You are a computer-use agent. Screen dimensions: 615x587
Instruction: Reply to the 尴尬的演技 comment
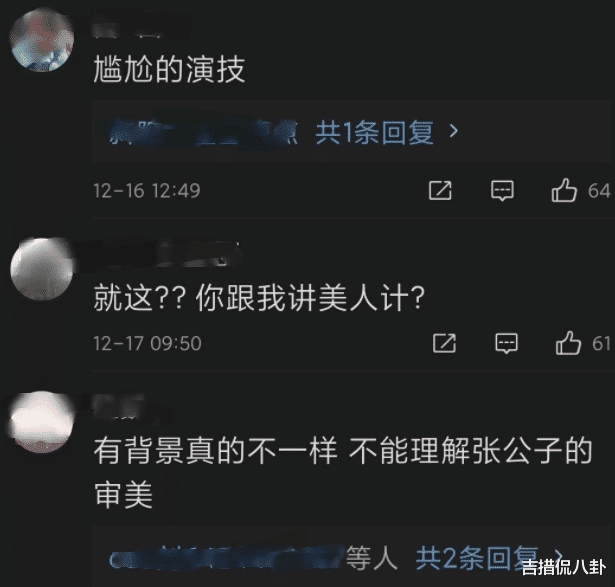pos(502,191)
